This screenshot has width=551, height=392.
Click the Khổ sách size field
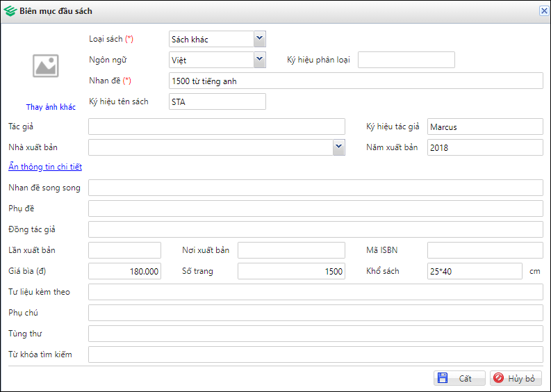coord(474,271)
